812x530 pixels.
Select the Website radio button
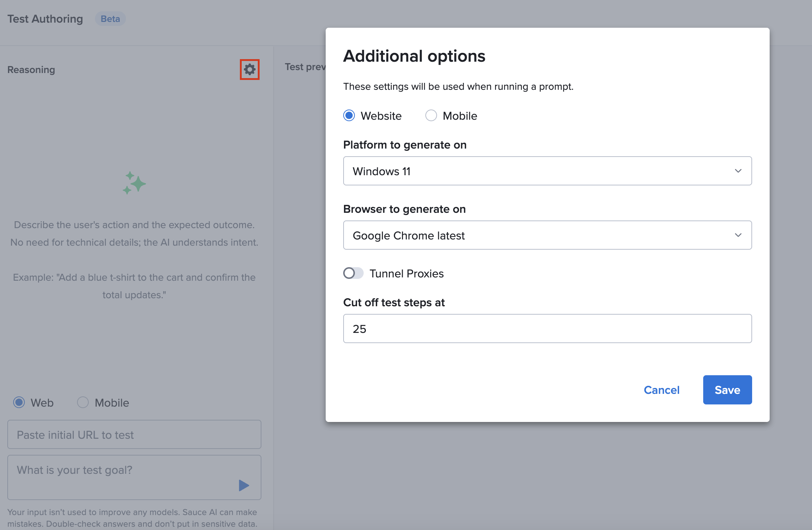click(x=349, y=115)
